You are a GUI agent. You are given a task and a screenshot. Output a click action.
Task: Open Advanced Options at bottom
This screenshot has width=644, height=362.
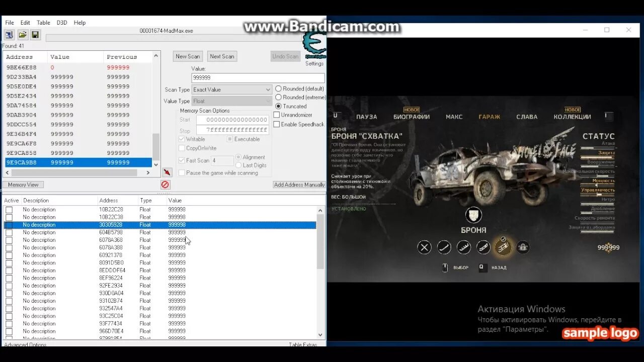click(25, 344)
